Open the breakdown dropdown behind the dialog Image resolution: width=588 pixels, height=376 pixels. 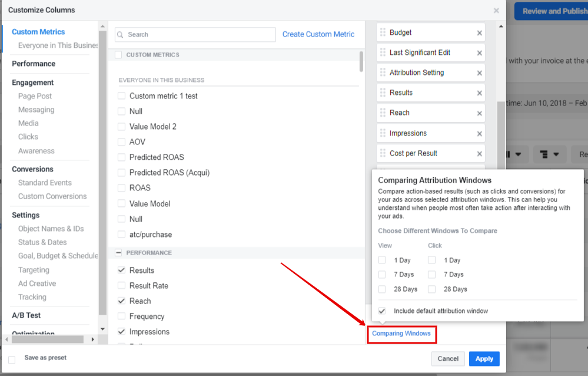pyautogui.click(x=549, y=154)
